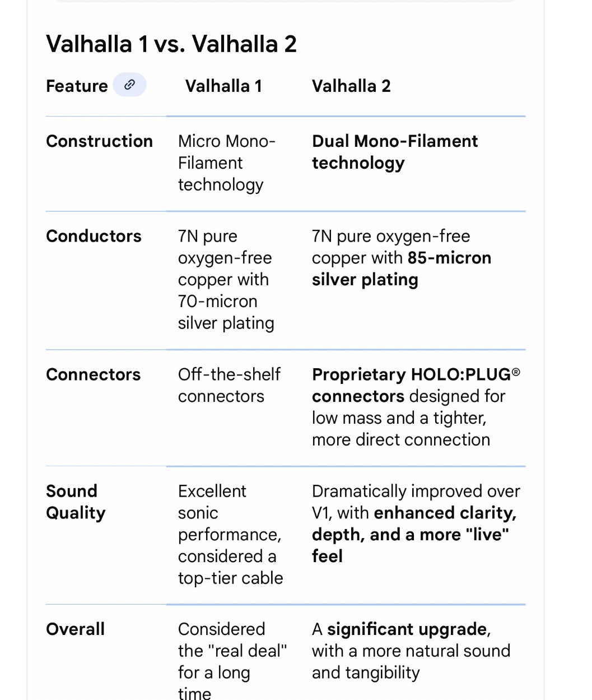Viewport: 592px width, 700px height.
Task: Click the "Off-the-shelf connectors" cell
Action: pyautogui.click(x=229, y=385)
